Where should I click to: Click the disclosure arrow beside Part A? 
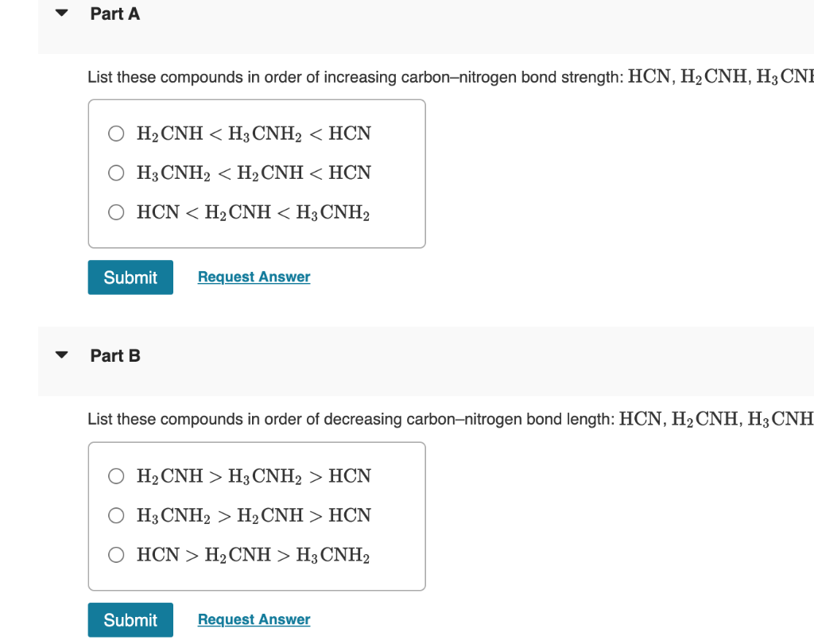(x=62, y=13)
